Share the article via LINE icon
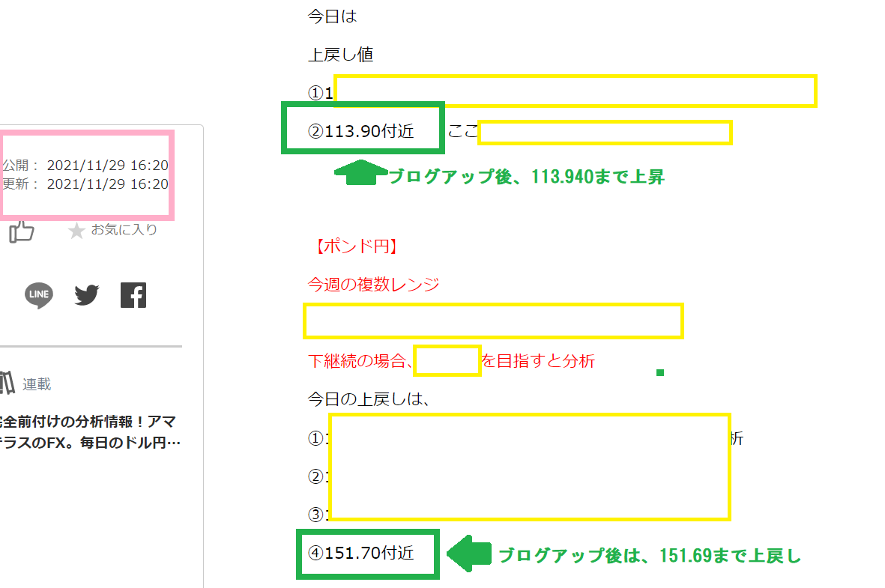Viewport: 885px width, 588px height. click(39, 295)
